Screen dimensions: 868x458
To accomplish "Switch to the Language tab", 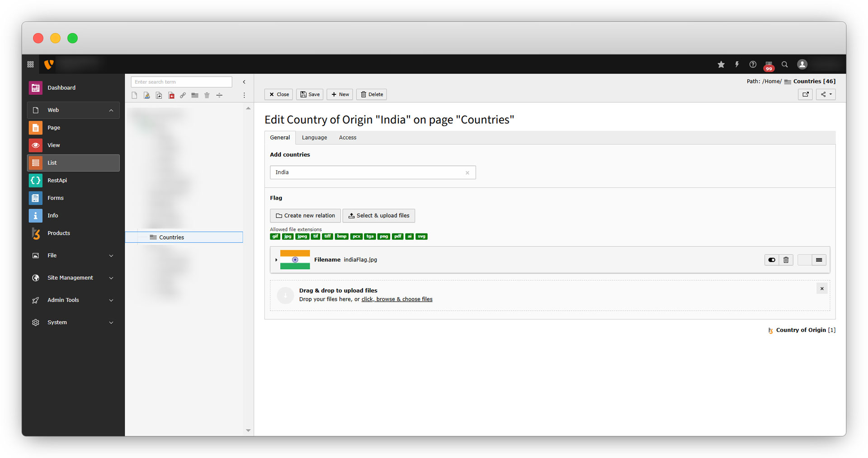I will pyautogui.click(x=314, y=138).
